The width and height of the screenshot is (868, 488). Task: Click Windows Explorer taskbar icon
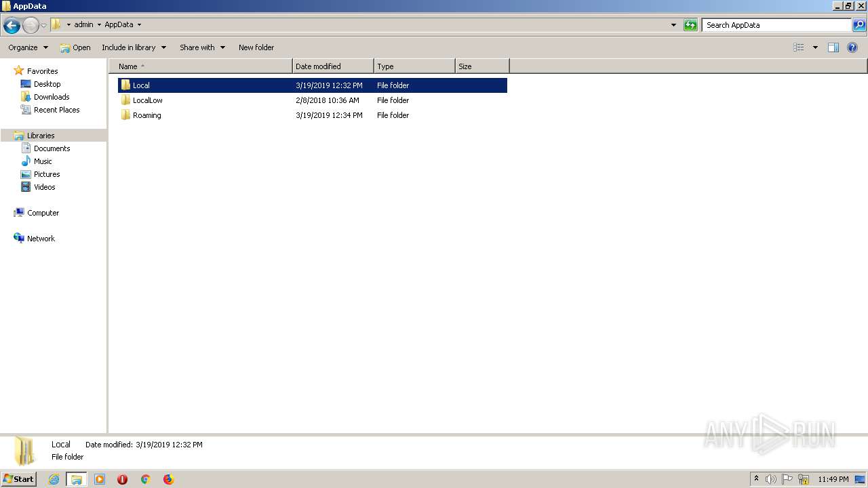(77, 479)
